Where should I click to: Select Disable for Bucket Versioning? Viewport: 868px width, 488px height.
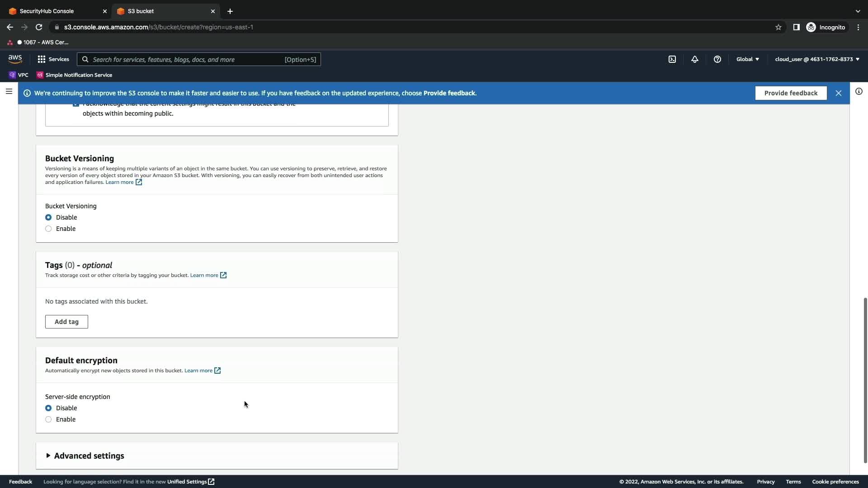[48, 217]
